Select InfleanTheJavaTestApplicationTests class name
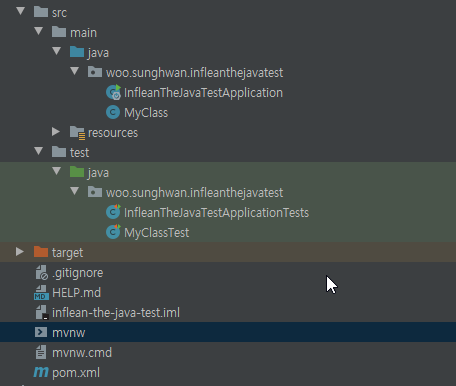 tap(216, 213)
